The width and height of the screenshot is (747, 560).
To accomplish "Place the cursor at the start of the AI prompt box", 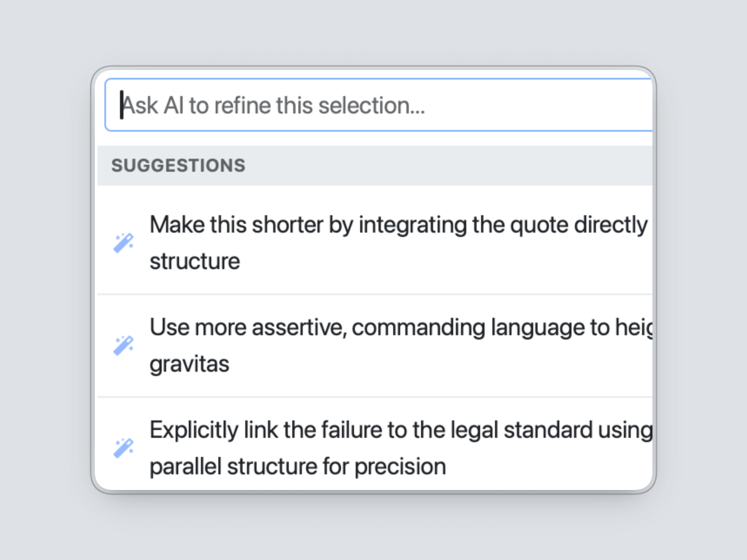I will [122, 105].
